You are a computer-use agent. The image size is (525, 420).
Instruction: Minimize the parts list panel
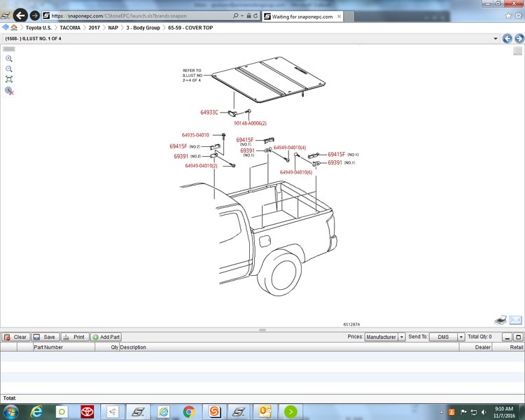click(507, 337)
